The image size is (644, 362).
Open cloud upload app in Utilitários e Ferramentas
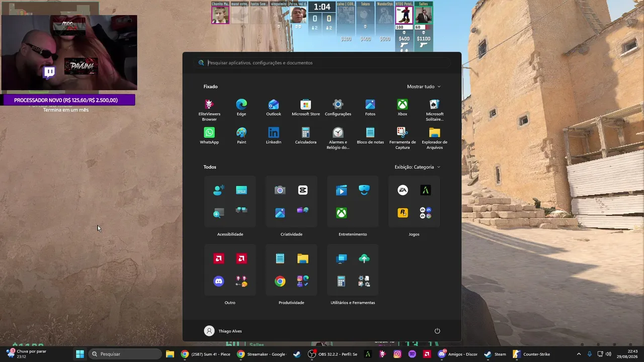364,258
